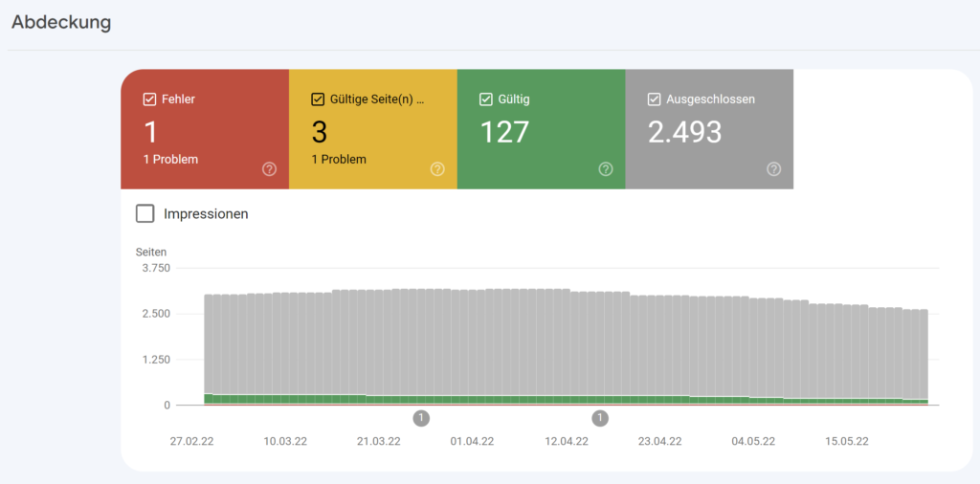Image resolution: width=980 pixels, height=484 pixels.
Task: Select the gray Ausgeschlossen card showing 2.493
Action: (x=709, y=129)
